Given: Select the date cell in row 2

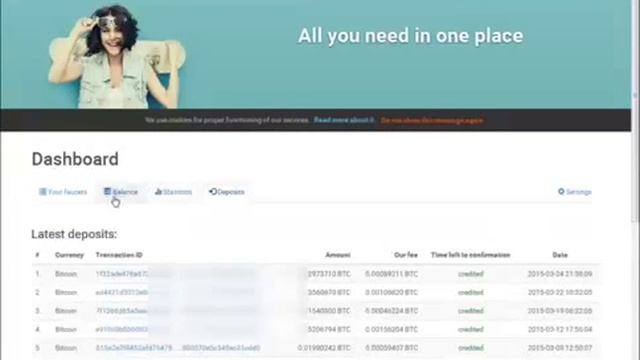Looking at the screenshot, I should 560,293.
